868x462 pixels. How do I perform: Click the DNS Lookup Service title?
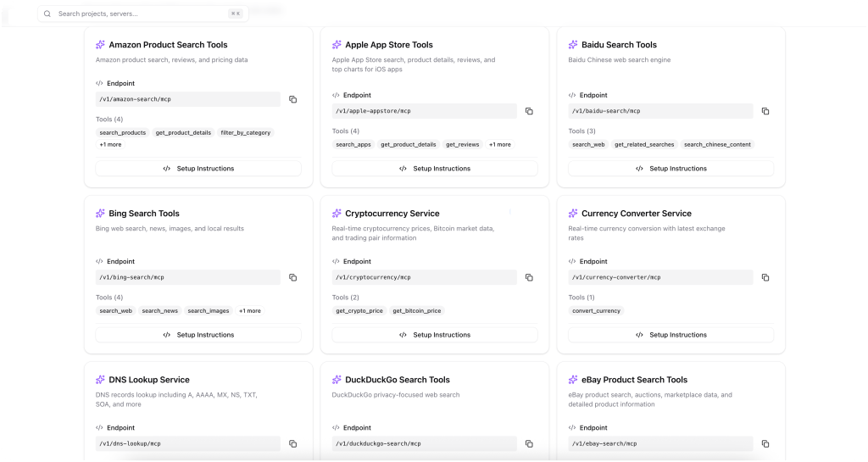point(149,380)
